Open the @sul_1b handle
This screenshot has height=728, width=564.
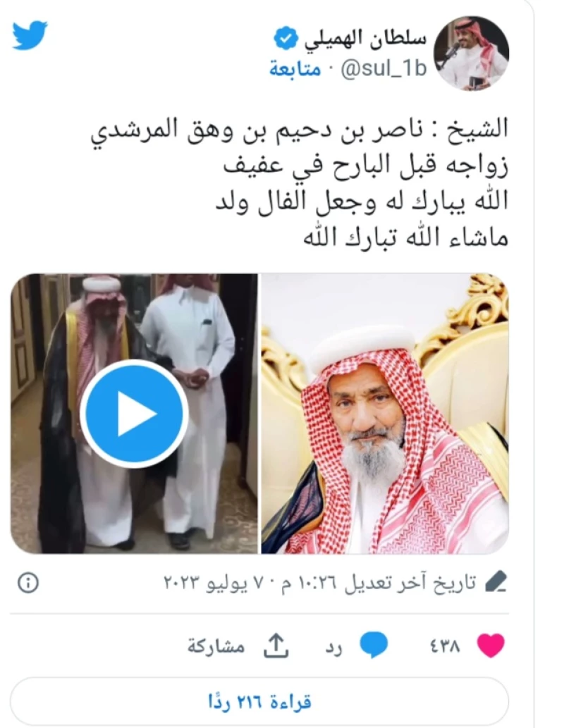[x=384, y=69]
